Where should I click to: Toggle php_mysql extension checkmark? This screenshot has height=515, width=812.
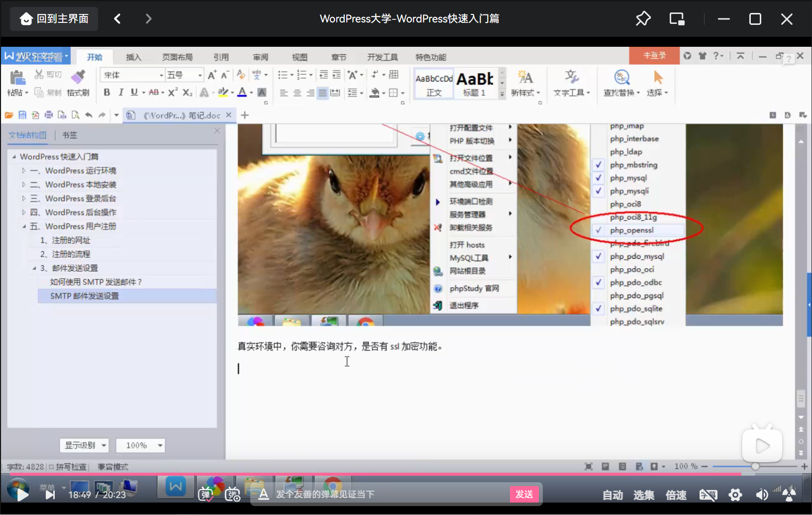point(599,178)
